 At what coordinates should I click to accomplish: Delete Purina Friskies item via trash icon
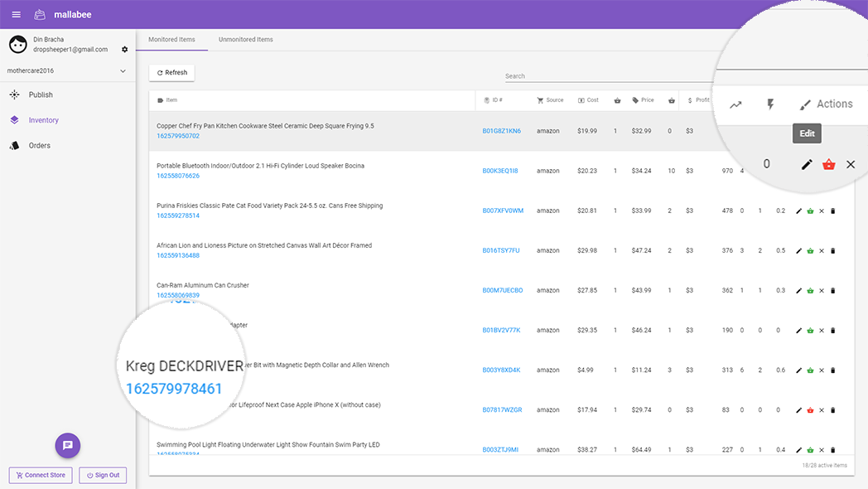(832, 211)
